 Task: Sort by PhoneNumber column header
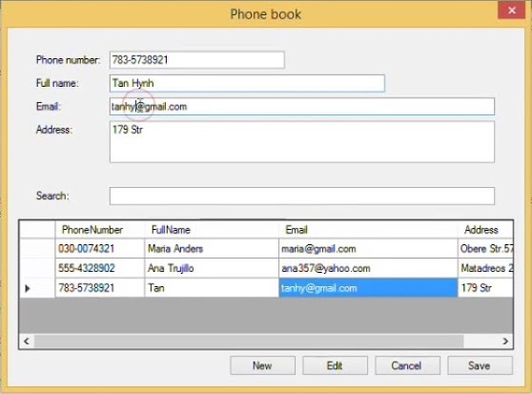pyautogui.click(x=100, y=230)
